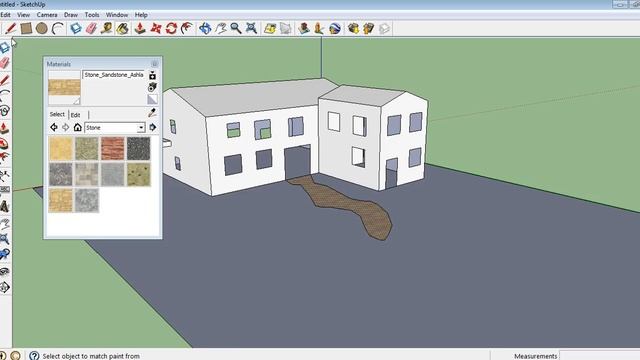Select the Move tool with red arrows
Screen dimensions: 640x360
[x=156, y=29]
